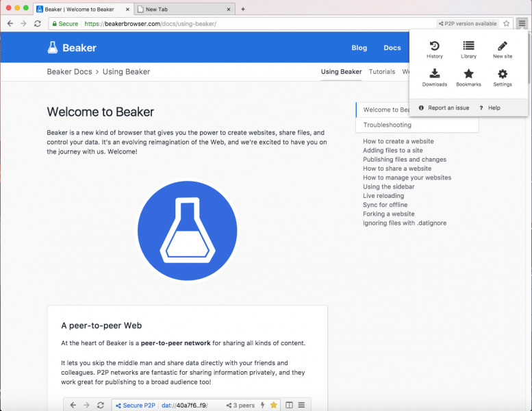Open the Blog nav link
The height and width of the screenshot is (411, 532).
point(359,48)
